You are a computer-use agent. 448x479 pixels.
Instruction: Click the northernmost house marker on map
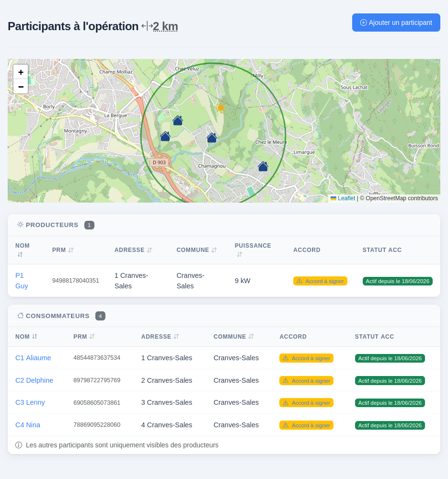pyautogui.click(x=178, y=120)
